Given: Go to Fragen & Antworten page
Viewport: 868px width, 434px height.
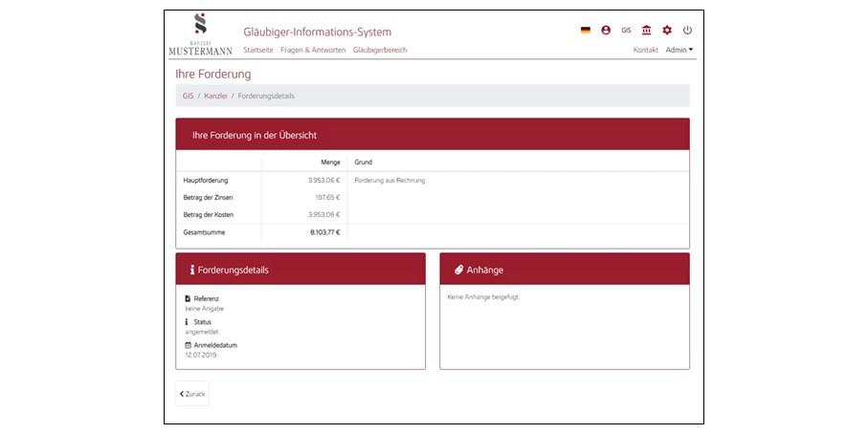Looking at the screenshot, I should (313, 50).
